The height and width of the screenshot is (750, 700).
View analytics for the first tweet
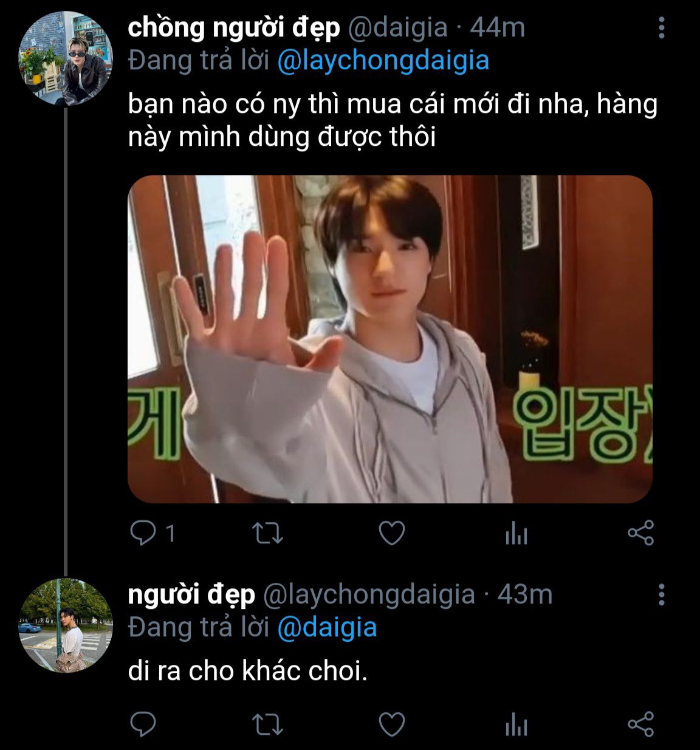(x=516, y=534)
